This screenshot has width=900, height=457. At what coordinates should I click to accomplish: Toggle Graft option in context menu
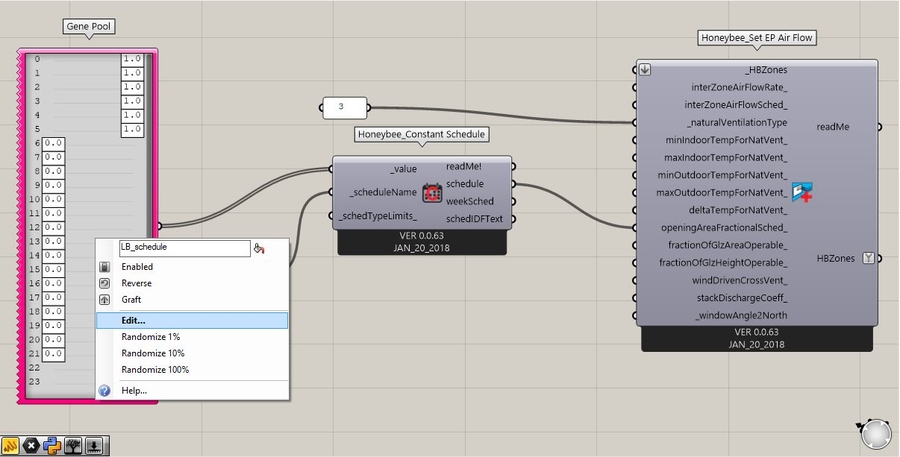(131, 300)
